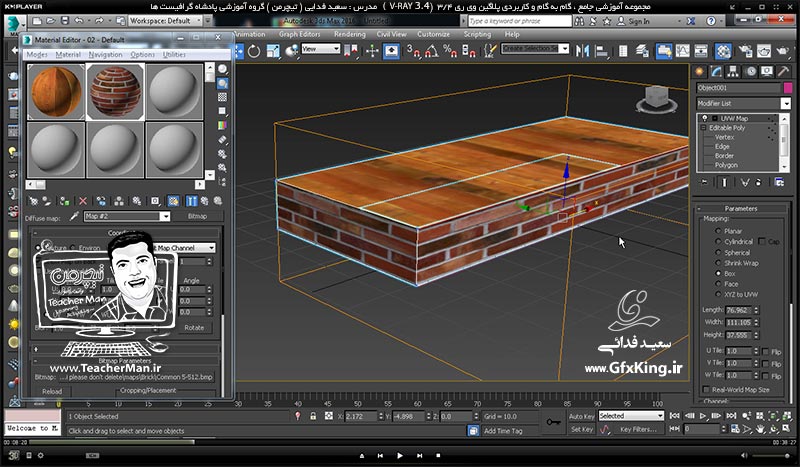
Task: Collapse the Editable Poly tree node
Action: 704,128
